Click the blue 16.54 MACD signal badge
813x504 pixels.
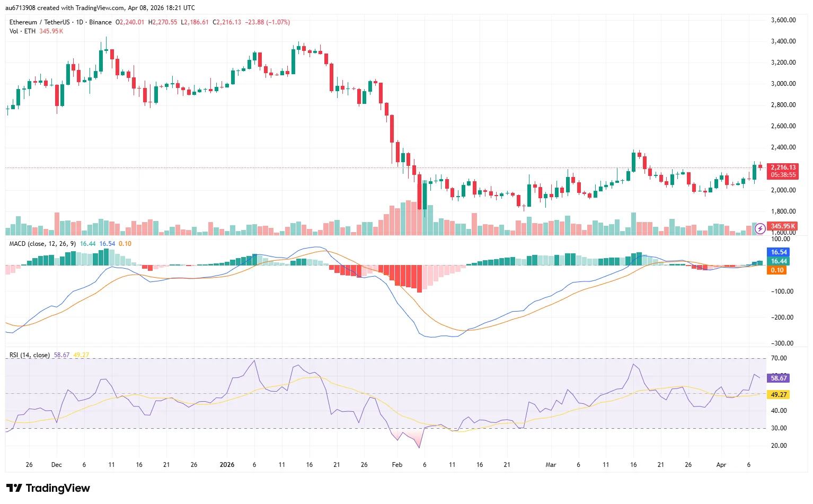pyautogui.click(x=779, y=252)
